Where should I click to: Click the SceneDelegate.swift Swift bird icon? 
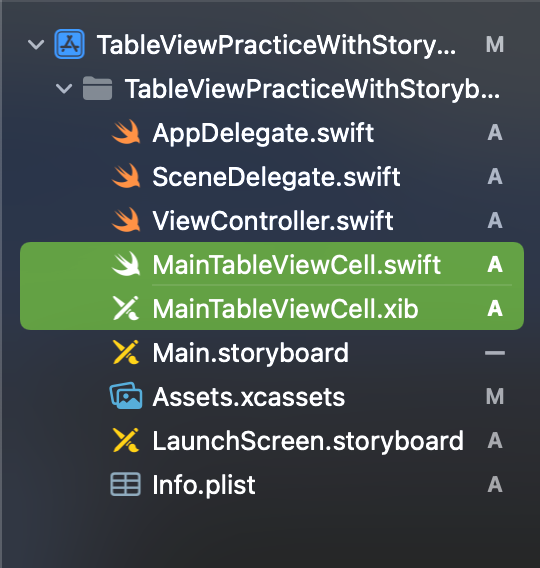126,176
